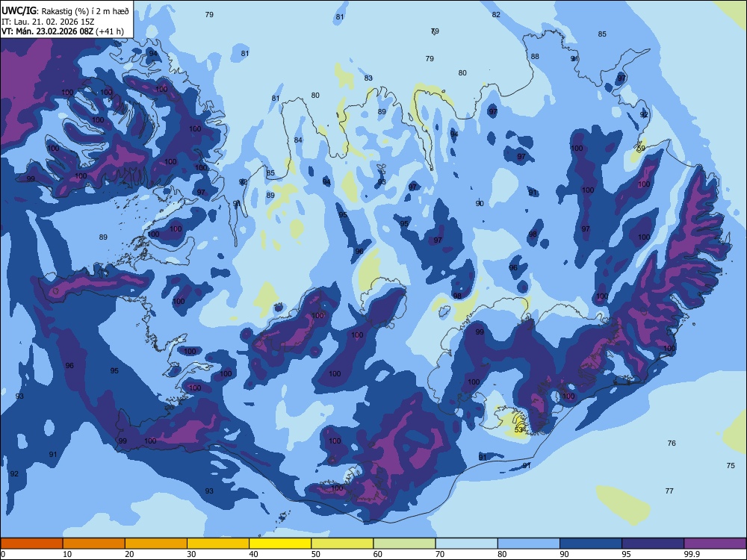The height and width of the screenshot is (560, 747).
Task: Pick the yellow-green 50–60 legend swatch
Action: (343, 544)
